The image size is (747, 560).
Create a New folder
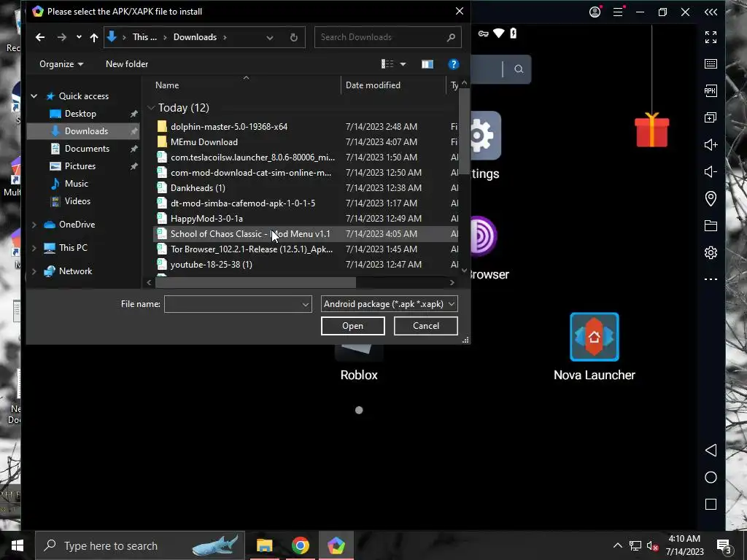coord(127,64)
